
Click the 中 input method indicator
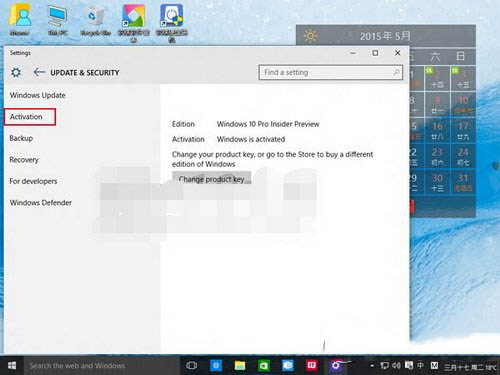[x=421, y=366]
